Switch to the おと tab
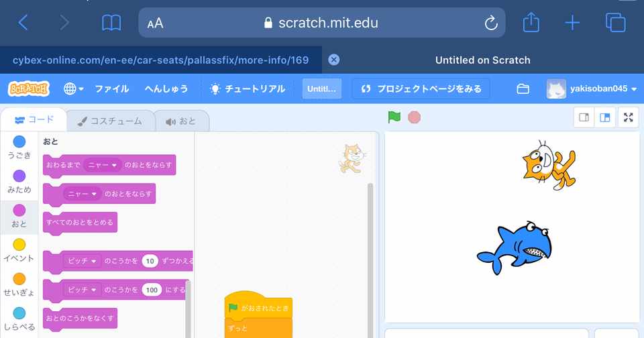Screen dimensions: 644x338 181,121
